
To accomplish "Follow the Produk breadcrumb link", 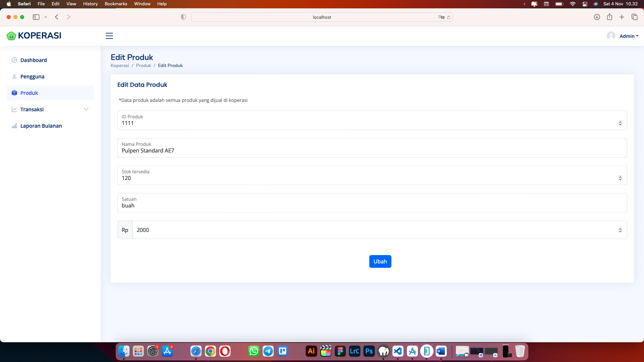I will pyautogui.click(x=143, y=65).
